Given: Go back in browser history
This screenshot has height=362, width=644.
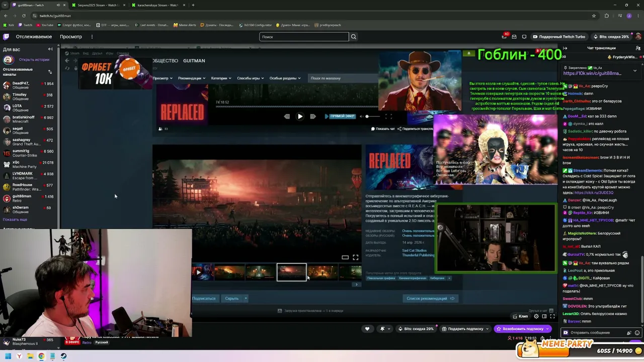Looking at the screenshot, I should coord(6,16).
